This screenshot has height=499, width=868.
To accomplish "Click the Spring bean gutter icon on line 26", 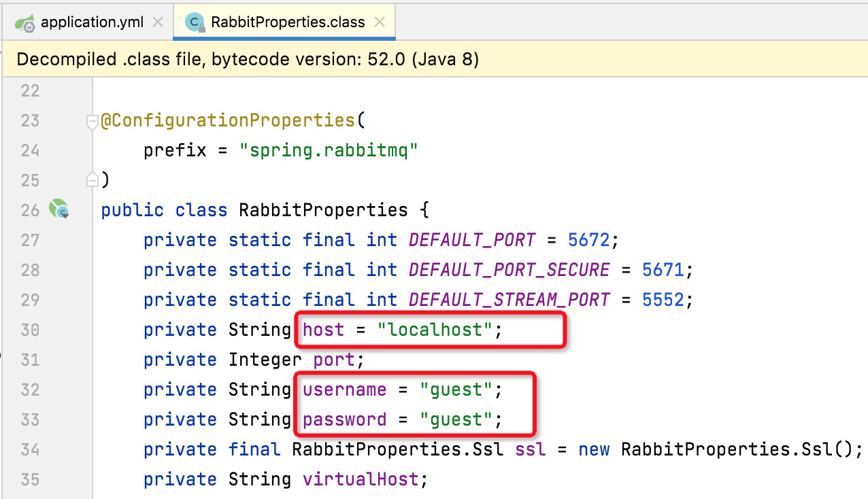I will 59,209.
